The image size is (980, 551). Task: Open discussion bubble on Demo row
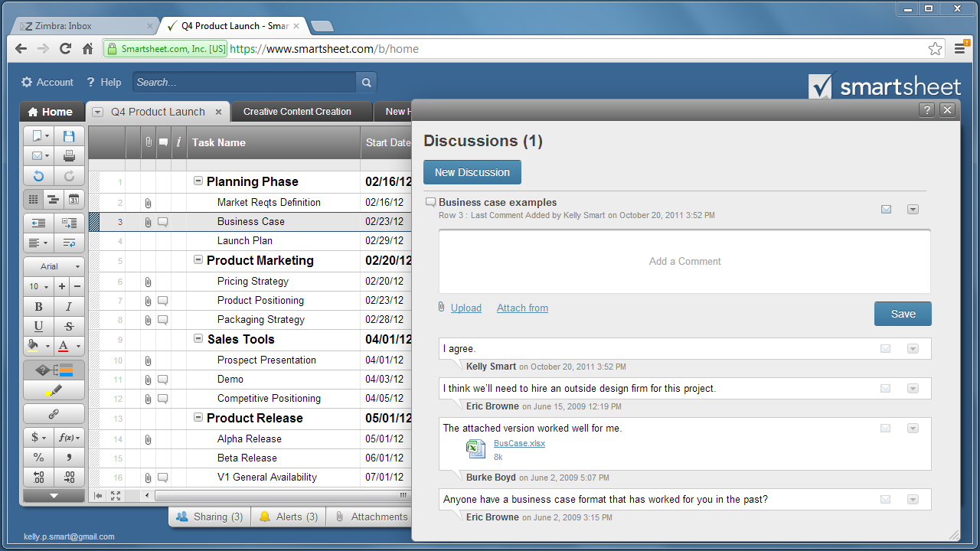(x=163, y=380)
